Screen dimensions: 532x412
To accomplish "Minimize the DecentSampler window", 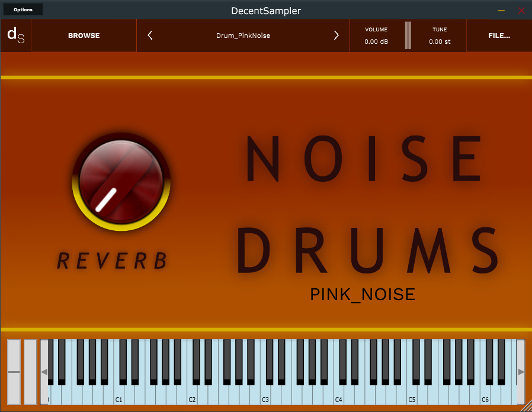I will pos(501,11).
